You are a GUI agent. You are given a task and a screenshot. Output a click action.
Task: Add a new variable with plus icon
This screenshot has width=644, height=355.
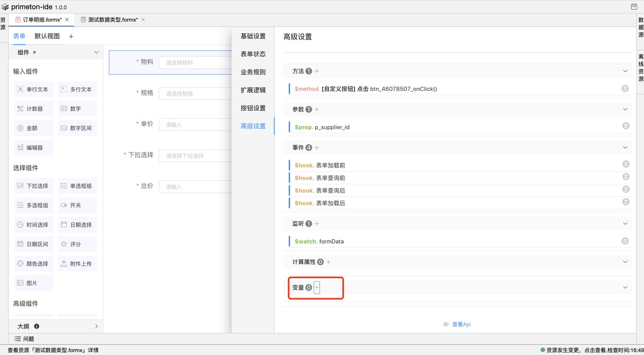point(317,288)
